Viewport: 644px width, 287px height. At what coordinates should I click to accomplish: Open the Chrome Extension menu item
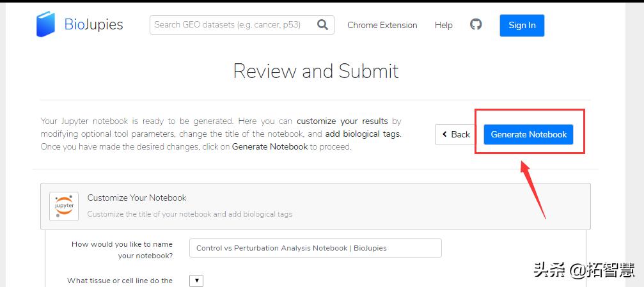click(x=382, y=26)
